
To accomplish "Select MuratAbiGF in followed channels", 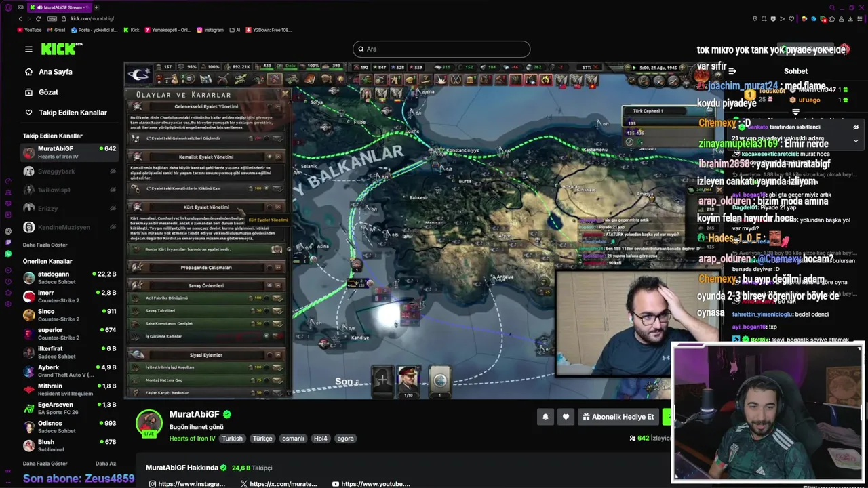I will [69, 152].
